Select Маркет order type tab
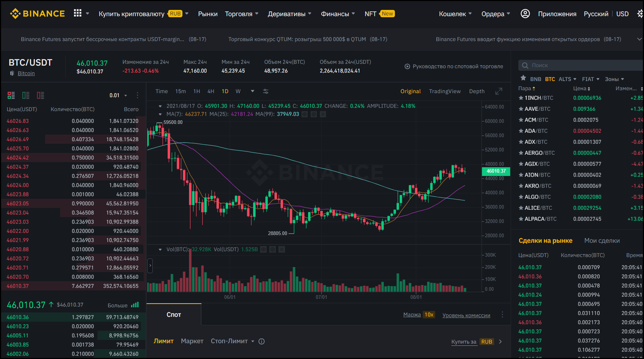Screen dimensions: 644x359 point(192,341)
